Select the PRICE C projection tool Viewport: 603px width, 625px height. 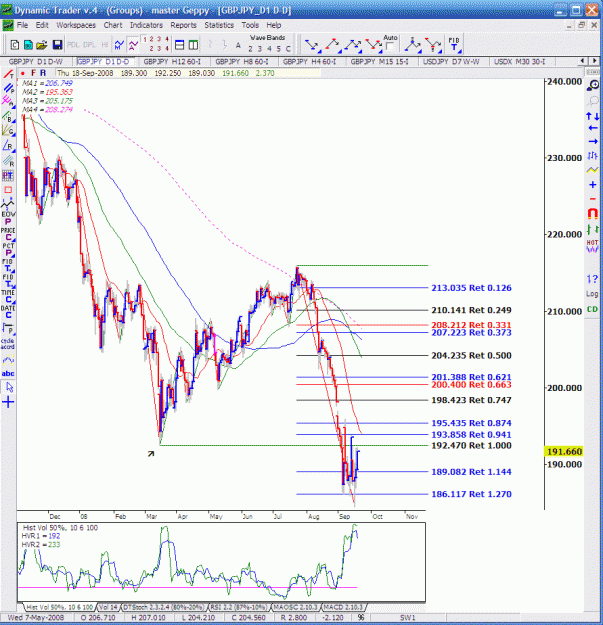(x=8, y=234)
